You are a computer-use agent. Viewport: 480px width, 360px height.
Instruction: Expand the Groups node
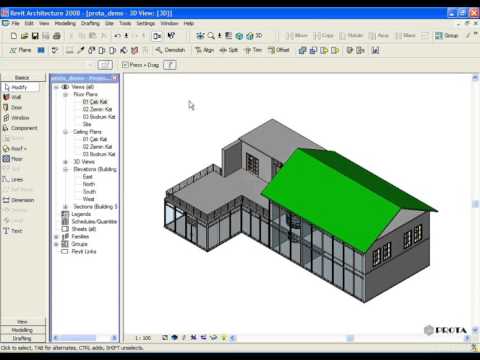click(56, 244)
